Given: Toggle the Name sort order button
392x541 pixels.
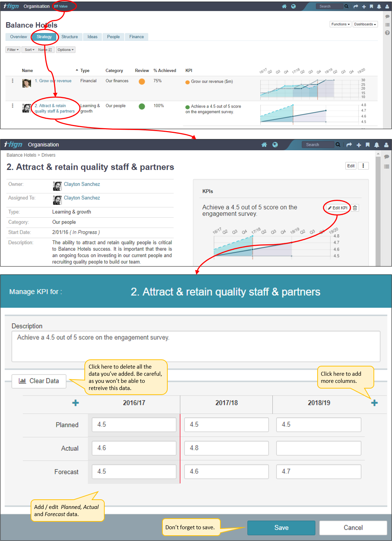Looking at the screenshot, I should click(x=45, y=50).
